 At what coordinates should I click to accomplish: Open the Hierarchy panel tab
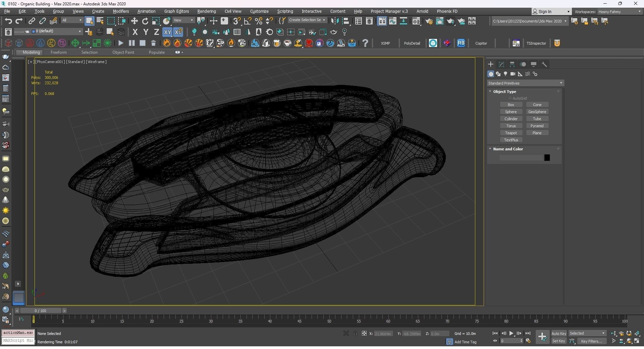tap(512, 64)
